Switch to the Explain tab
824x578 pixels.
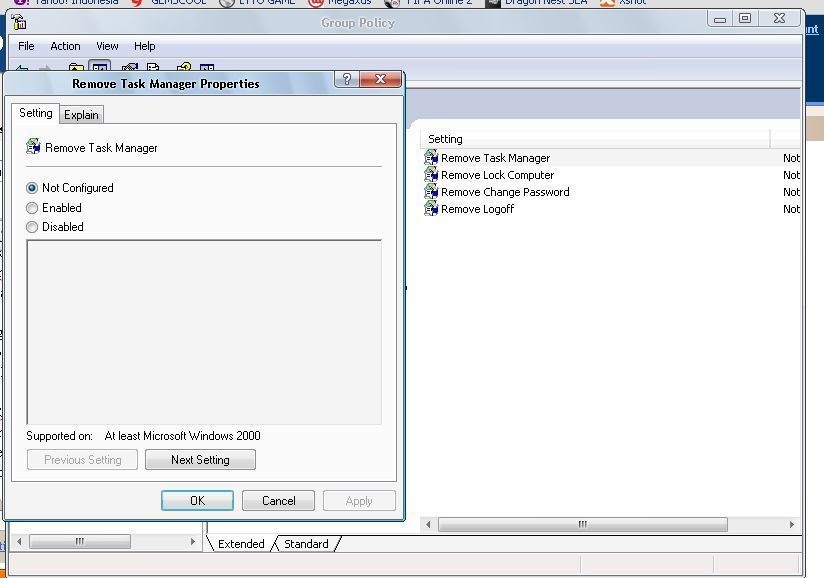[x=81, y=114]
